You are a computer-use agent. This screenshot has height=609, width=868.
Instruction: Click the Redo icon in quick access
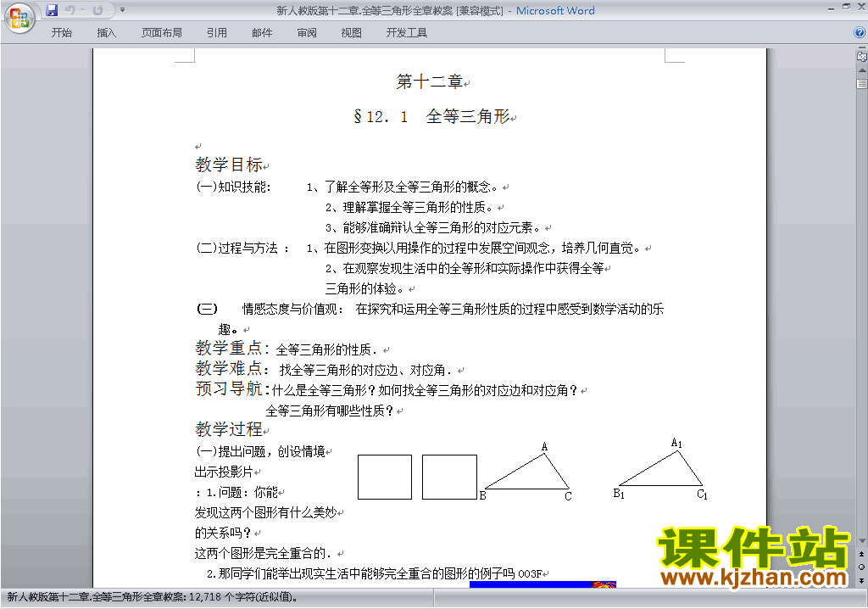tap(97, 10)
